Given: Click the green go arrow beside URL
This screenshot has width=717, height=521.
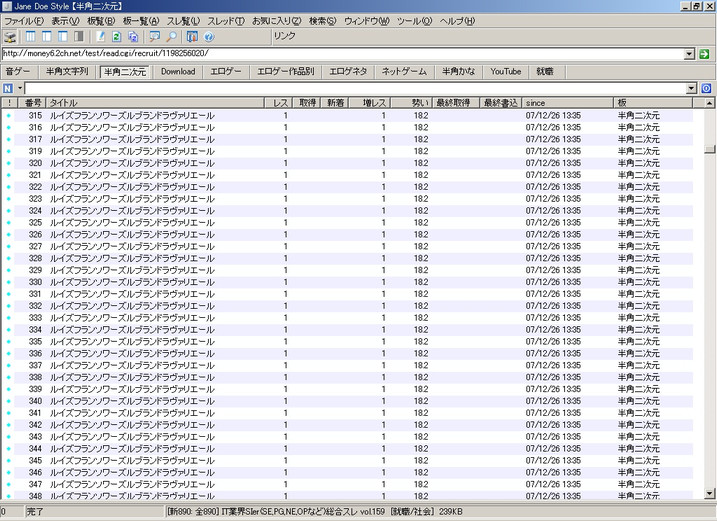Looking at the screenshot, I should [x=704, y=54].
